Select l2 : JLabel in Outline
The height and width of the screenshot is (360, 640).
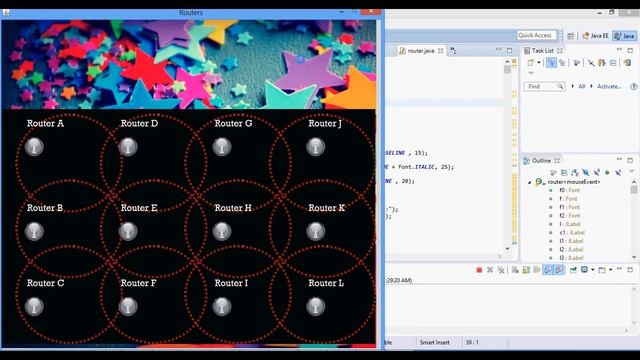(x=571, y=249)
